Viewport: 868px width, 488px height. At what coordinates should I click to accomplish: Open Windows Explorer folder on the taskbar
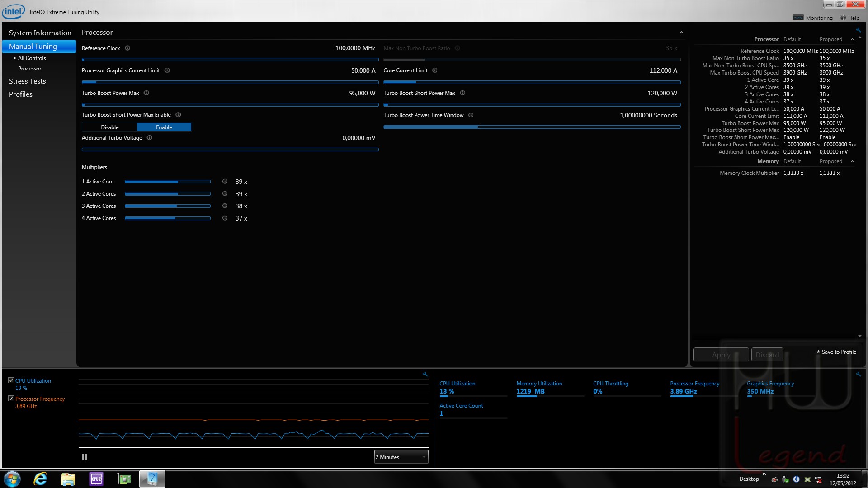tap(68, 479)
